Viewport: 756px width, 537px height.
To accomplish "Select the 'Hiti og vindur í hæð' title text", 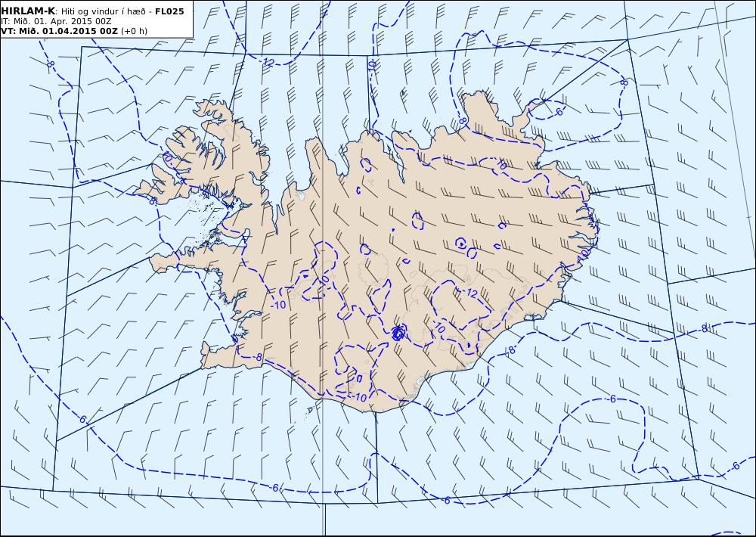I will 101,11.
